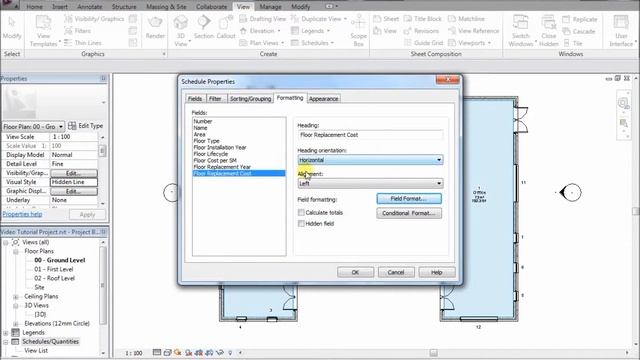Enable Hidden field checkbox
The width and height of the screenshot is (640, 360).
tap(301, 223)
